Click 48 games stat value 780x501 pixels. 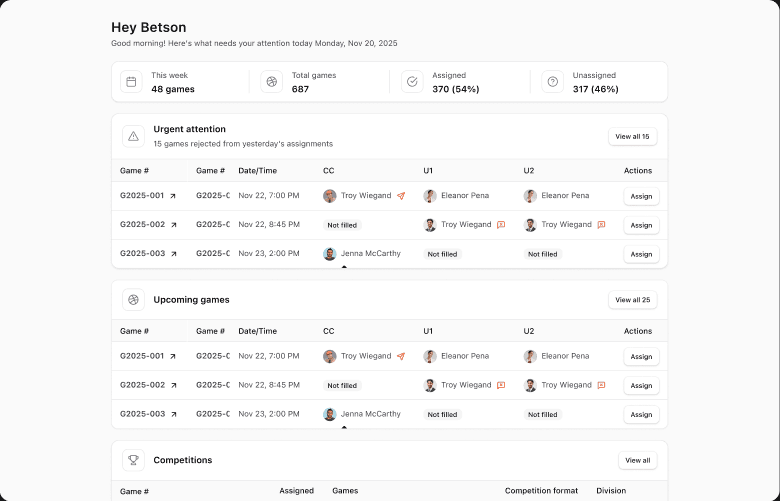click(x=173, y=90)
